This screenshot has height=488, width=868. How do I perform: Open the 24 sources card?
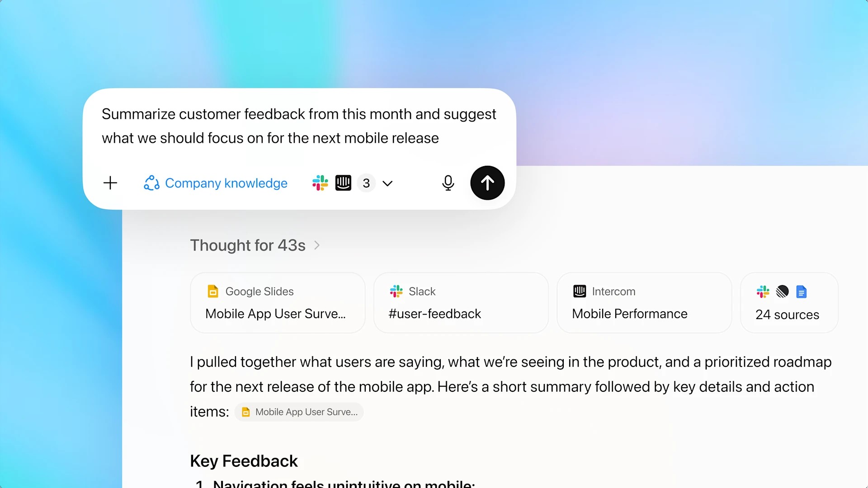pyautogui.click(x=788, y=303)
